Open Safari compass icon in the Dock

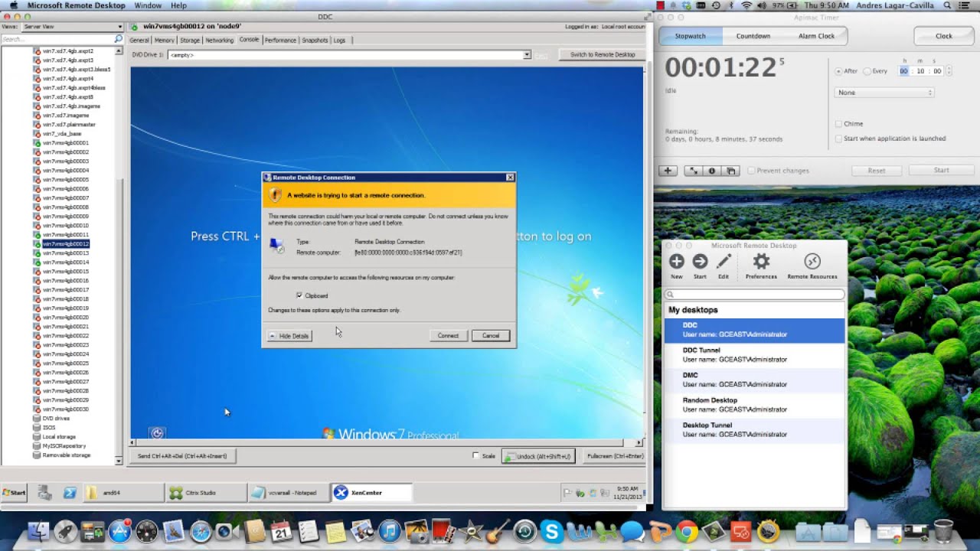pyautogui.click(x=201, y=530)
